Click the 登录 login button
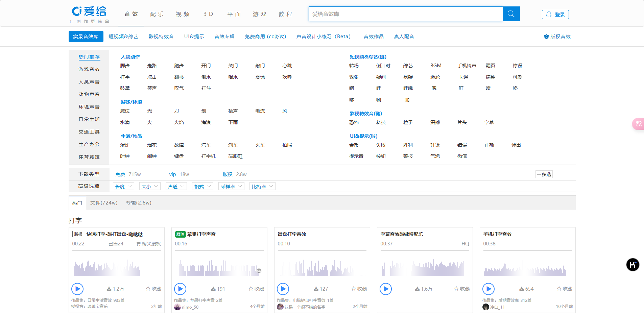The image size is (644, 314). tap(555, 15)
